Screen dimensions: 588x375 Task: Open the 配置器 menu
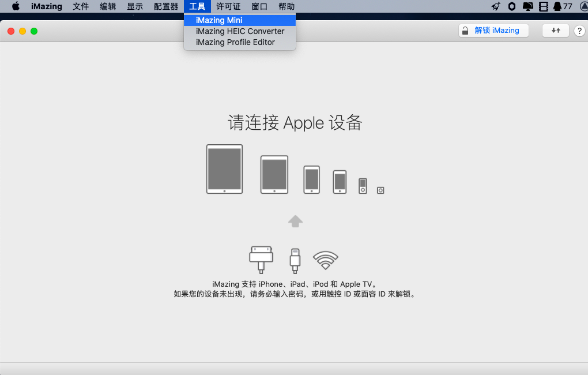(166, 6)
